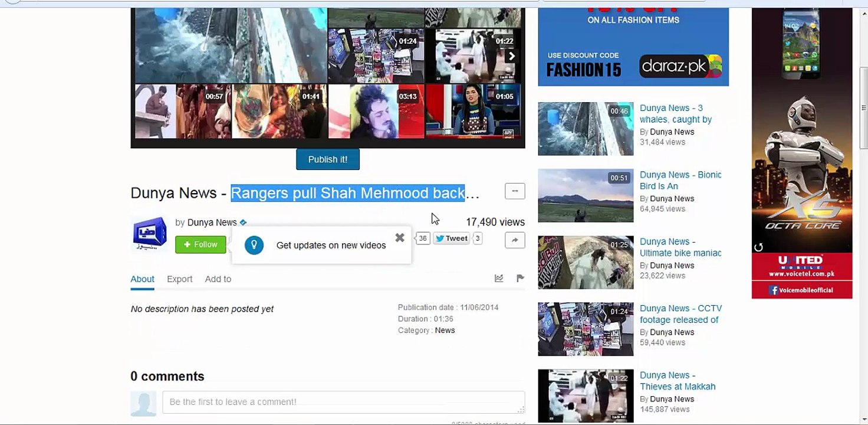Click the 'Publish it!' button
This screenshot has height=425, width=868.
tap(328, 159)
